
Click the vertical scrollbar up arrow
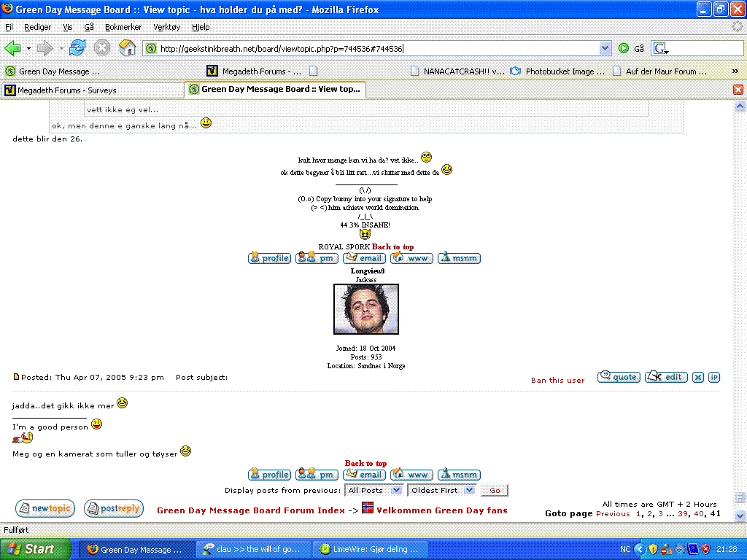740,106
